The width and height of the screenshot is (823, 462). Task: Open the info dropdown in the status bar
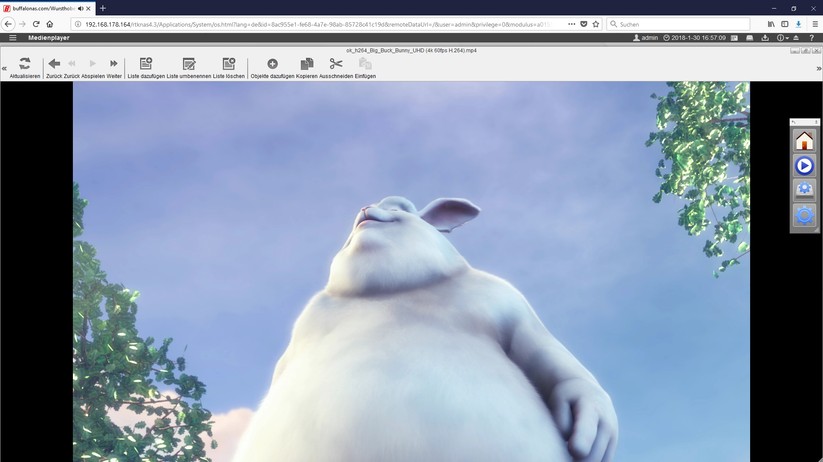pyautogui.click(x=783, y=38)
